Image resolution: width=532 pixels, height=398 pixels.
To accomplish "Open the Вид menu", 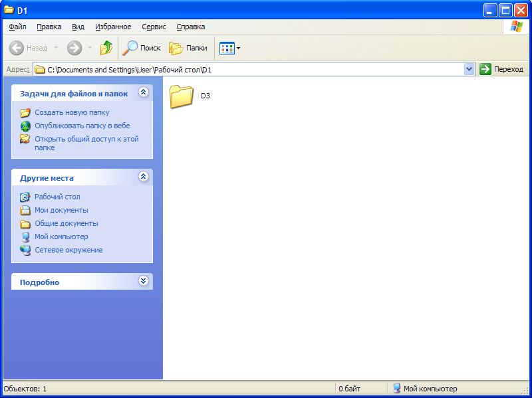I will (78, 27).
